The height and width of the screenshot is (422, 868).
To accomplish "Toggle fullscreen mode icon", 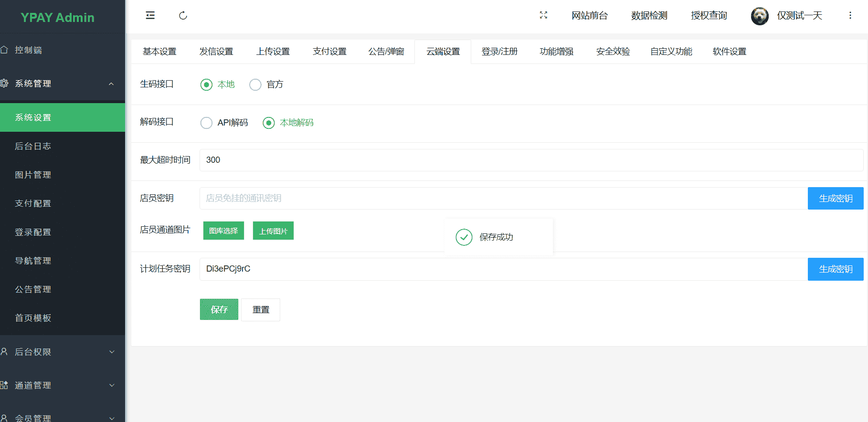I will [543, 15].
